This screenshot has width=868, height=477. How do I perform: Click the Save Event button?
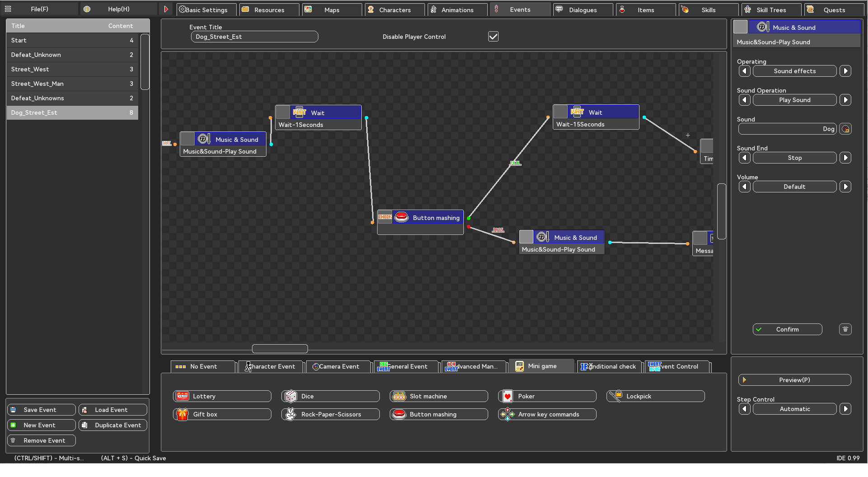pos(41,410)
